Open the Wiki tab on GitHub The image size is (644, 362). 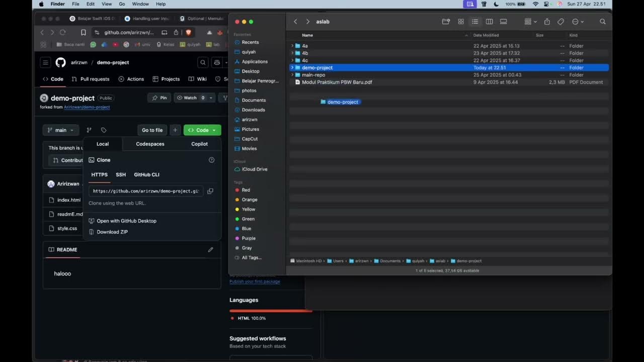click(x=198, y=79)
